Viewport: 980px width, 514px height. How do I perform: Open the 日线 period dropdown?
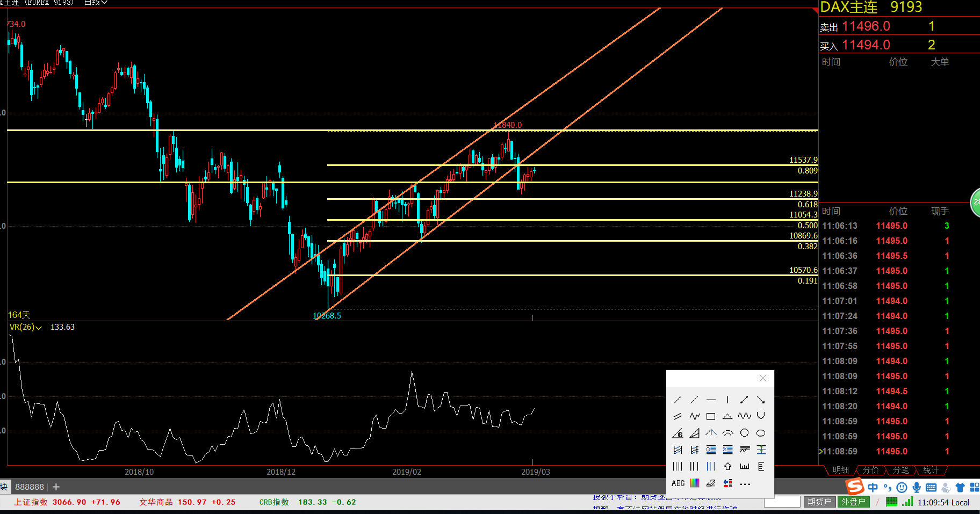pyautogui.click(x=96, y=3)
